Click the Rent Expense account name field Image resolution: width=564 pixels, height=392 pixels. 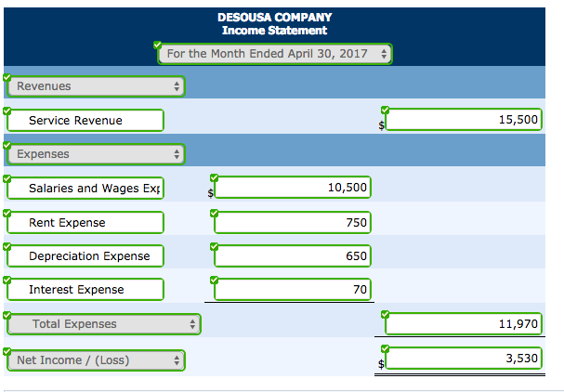tap(85, 223)
